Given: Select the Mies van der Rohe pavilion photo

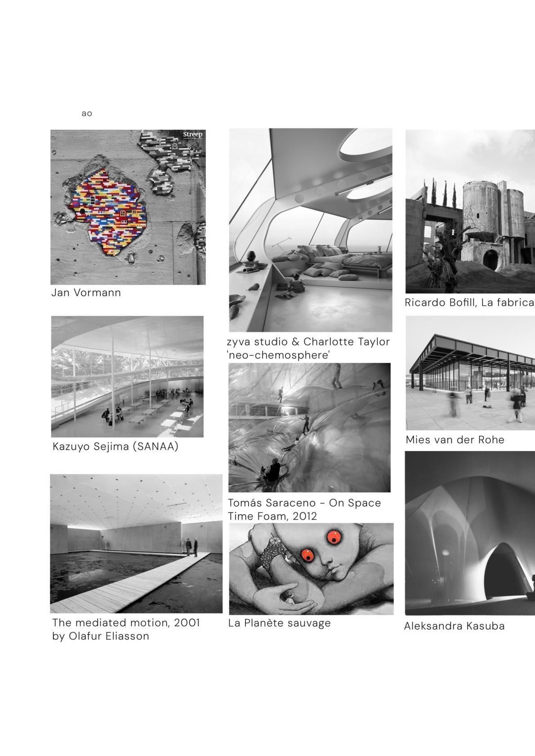Looking at the screenshot, I should [470, 373].
